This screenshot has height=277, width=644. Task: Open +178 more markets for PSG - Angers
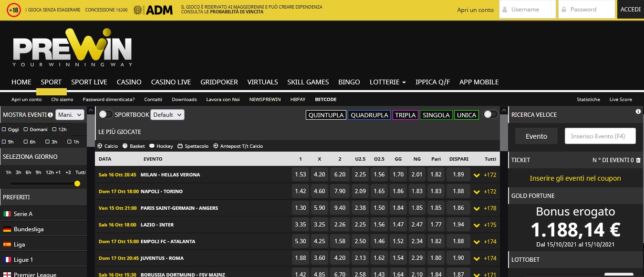[x=490, y=208]
